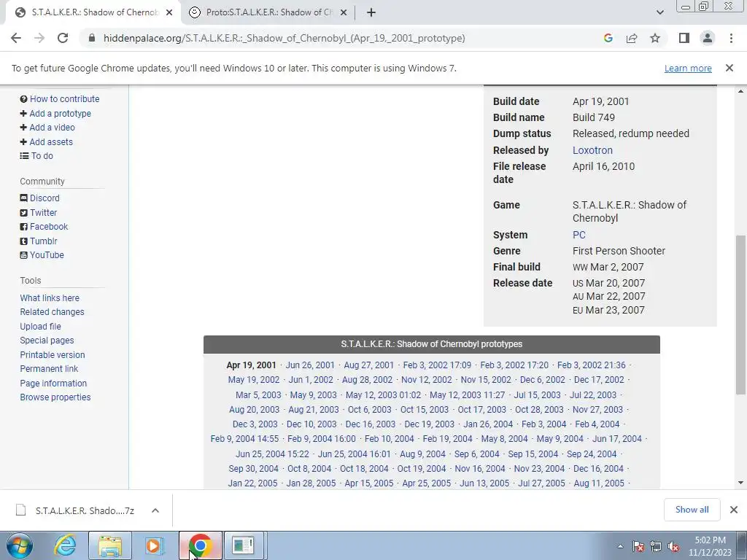Click the Chrome taskbar icon
Viewport: 747px width, 560px height.
pyautogui.click(x=200, y=545)
